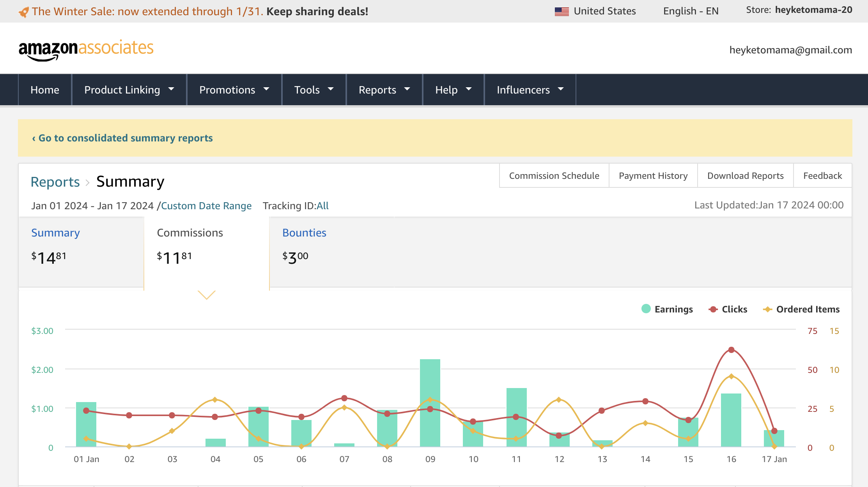Click the Last Updated timestamp text

(x=769, y=205)
